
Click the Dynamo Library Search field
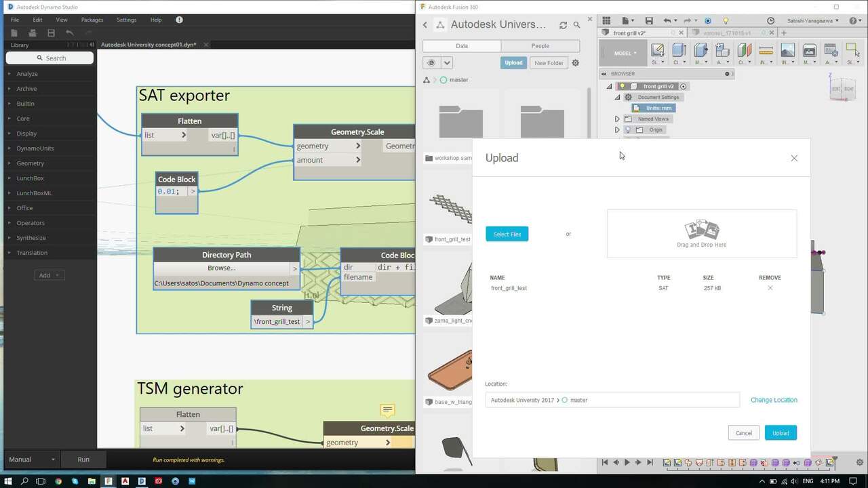[50, 58]
